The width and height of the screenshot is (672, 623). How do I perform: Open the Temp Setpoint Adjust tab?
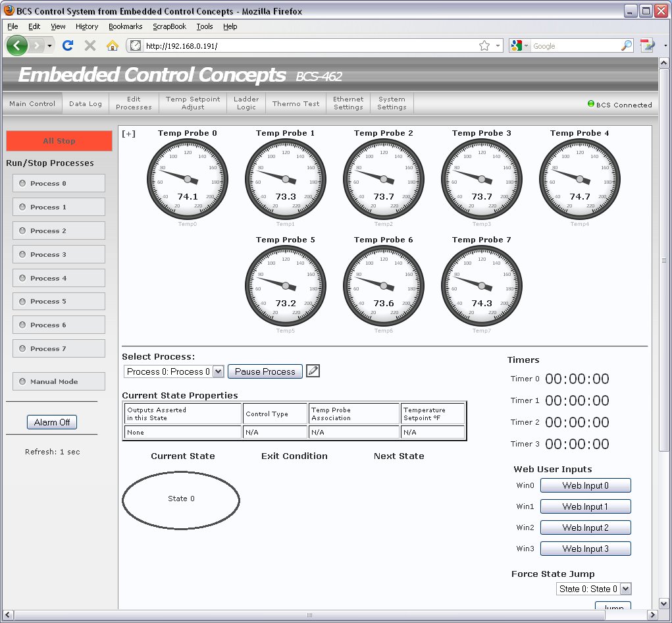coord(193,103)
